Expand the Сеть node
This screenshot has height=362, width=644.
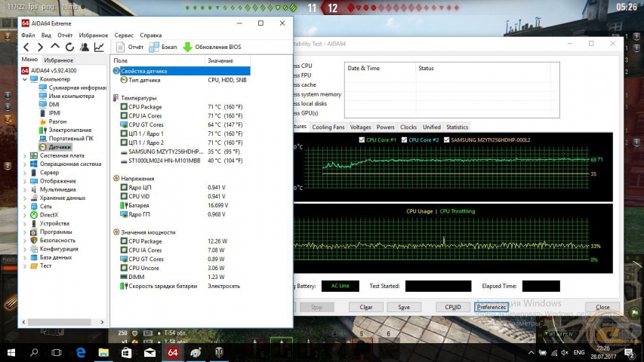point(25,207)
